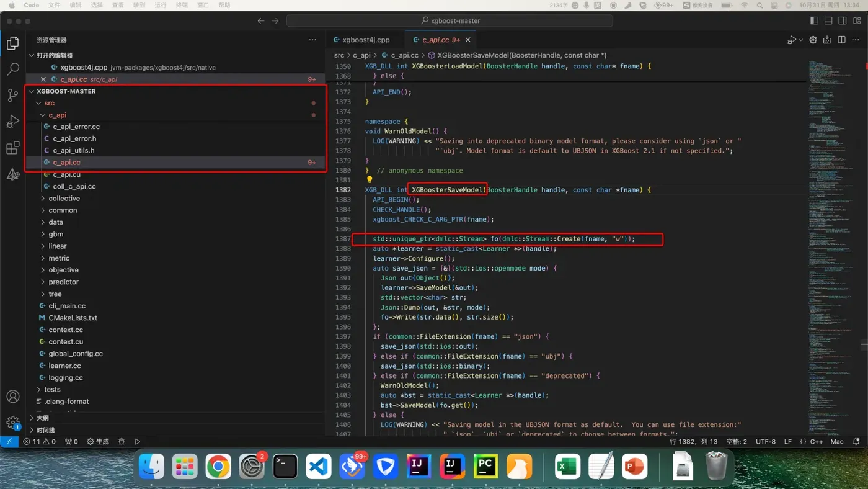Close c_api.cc in open editors list
868x489 pixels.
43,79
